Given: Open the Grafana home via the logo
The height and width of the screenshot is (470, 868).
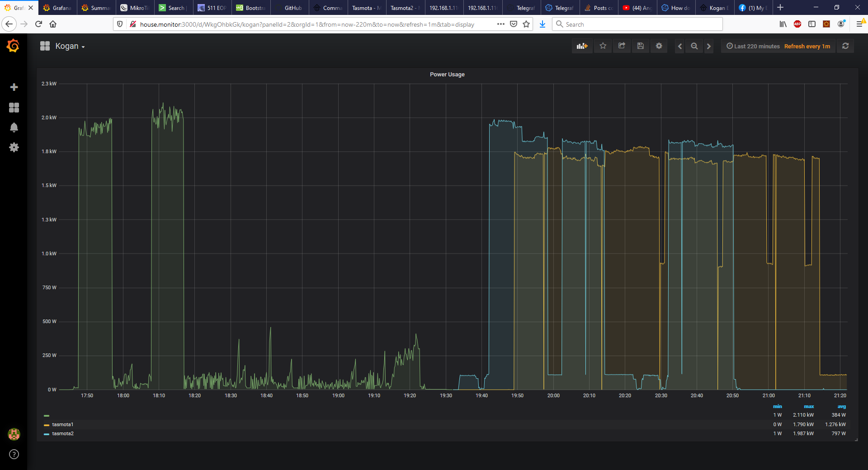Looking at the screenshot, I should tap(14, 46).
